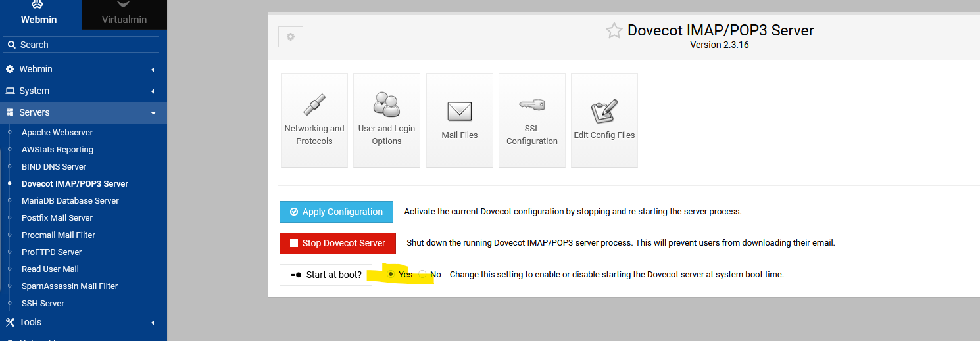980x341 pixels.
Task: Select No for Start at boot
Action: [x=423, y=274]
